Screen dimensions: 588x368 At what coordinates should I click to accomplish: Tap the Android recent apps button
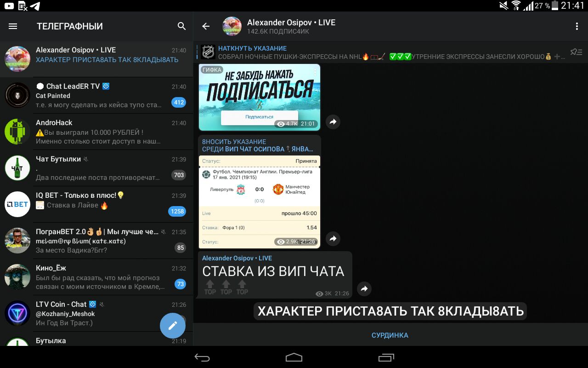point(386,357)
